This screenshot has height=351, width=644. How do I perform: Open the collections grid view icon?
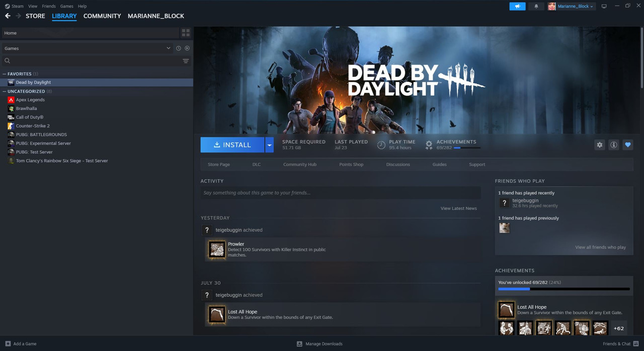(186, 33)
